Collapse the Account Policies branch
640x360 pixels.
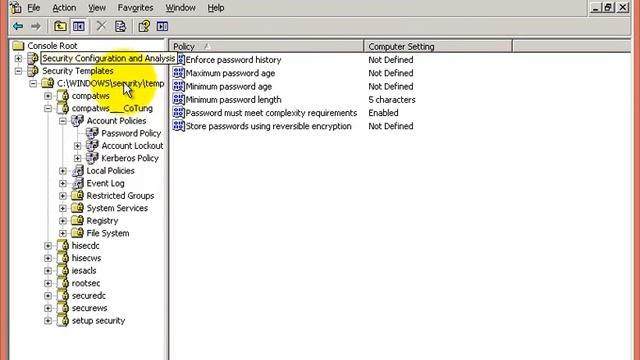(x=63, y=121)
